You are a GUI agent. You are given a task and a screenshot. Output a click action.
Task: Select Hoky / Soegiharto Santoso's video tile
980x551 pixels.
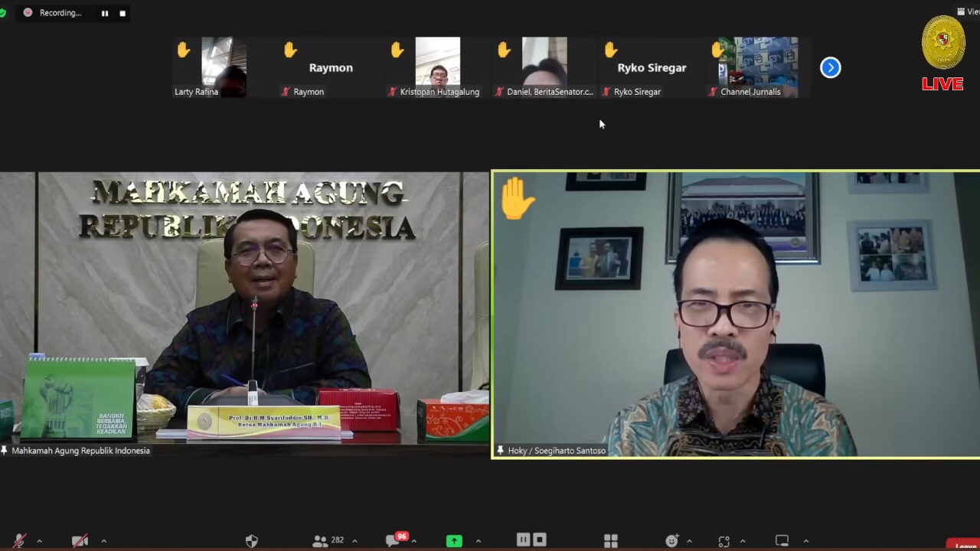(735, 314)
